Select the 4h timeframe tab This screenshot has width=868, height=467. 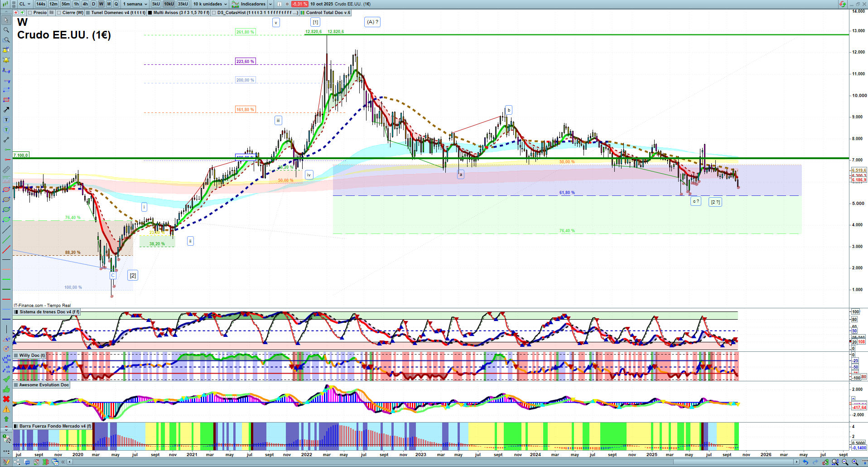pos(85,4)
